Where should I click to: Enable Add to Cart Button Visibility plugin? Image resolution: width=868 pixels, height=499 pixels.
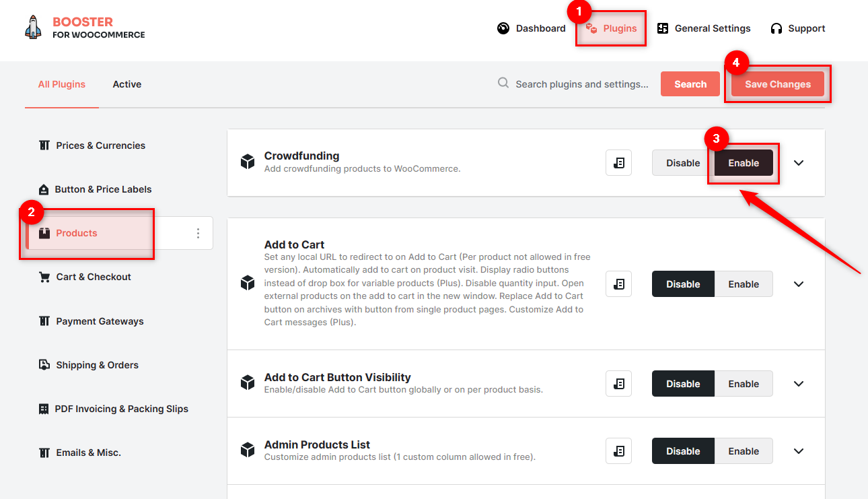pyautogui.click(x=744, y=384)
